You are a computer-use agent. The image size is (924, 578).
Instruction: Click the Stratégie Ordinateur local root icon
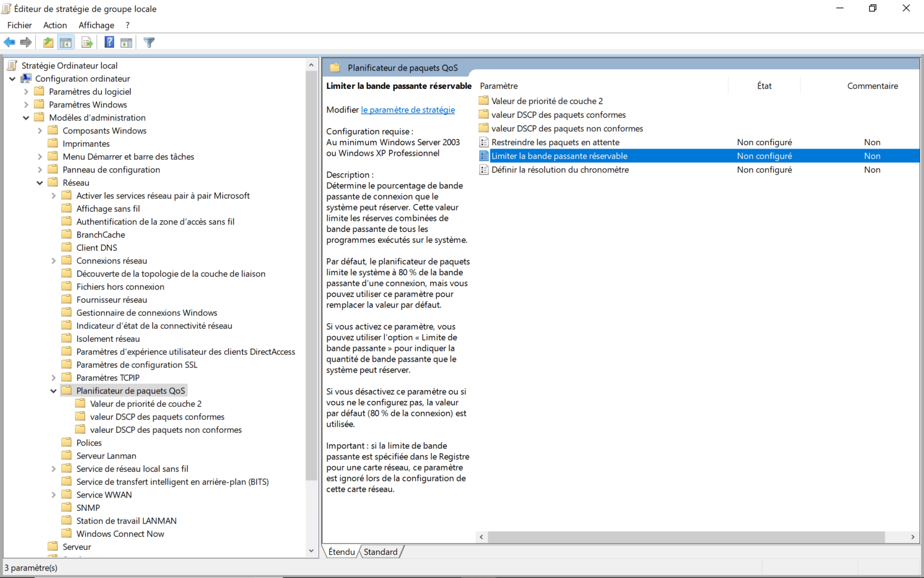(x=13, y=65)
